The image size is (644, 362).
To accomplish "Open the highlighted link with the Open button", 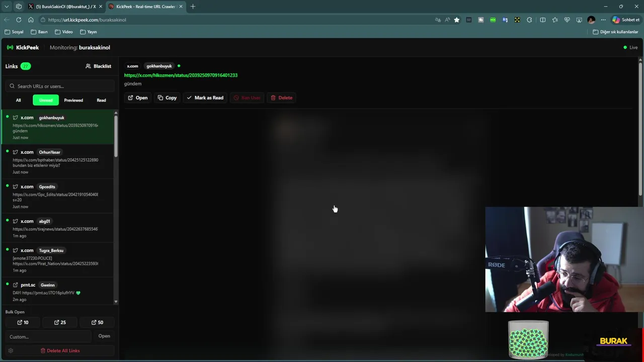I will pyautogui.click(x=137, y=98).
